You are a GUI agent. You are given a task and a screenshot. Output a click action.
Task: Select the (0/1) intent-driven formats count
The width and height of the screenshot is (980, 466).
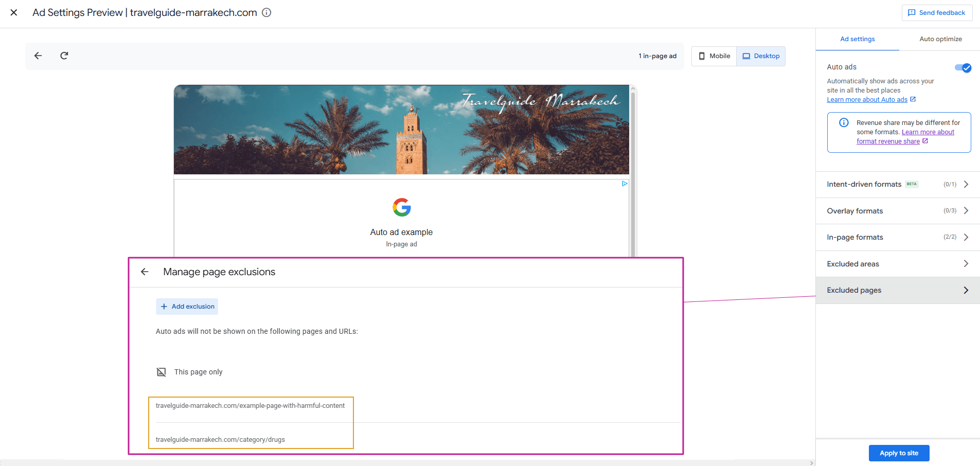pos(950,184)
